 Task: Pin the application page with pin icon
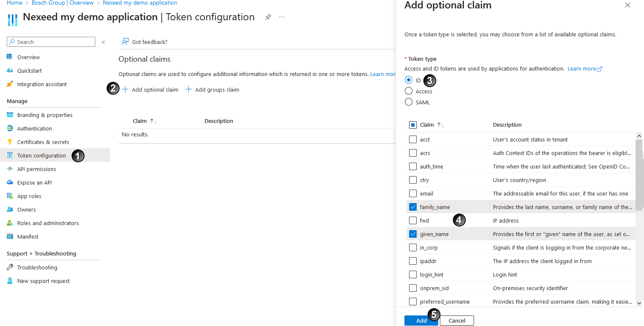pyautogui.click(x=268, y=17)
